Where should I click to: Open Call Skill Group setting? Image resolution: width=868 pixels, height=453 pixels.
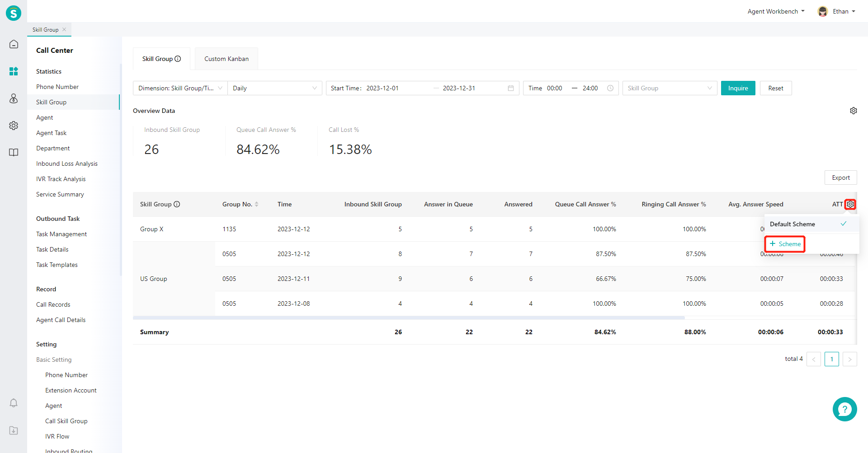pyautogui.click(x=66, y=421)
